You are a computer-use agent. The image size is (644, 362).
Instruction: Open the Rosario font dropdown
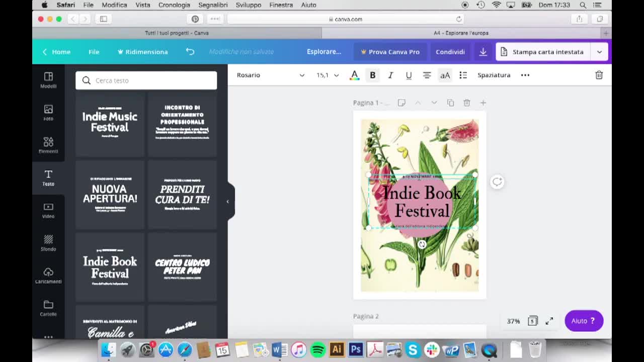[271, 75]
